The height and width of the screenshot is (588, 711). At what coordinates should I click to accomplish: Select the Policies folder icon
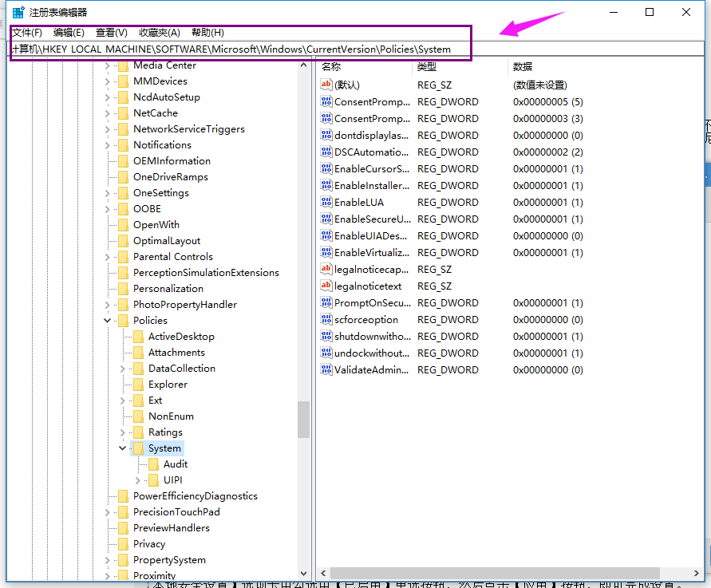122,320
